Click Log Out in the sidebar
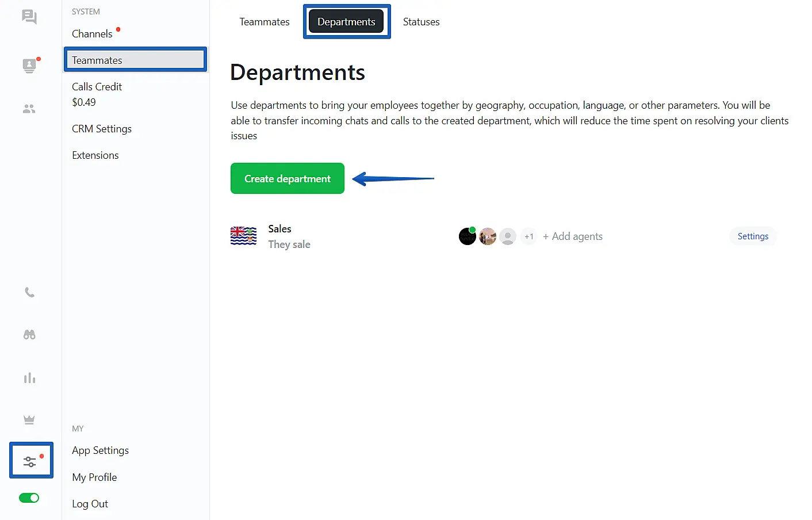 90,504
